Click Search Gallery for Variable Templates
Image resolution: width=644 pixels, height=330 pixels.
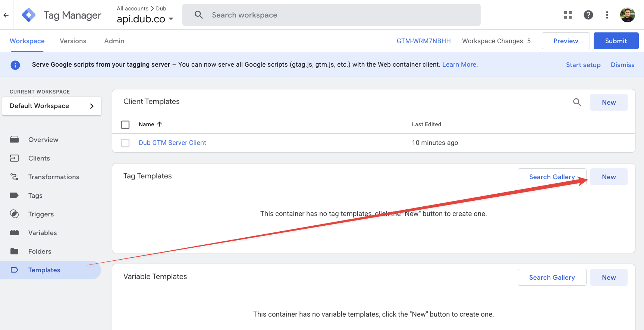[x=552, y=277]
